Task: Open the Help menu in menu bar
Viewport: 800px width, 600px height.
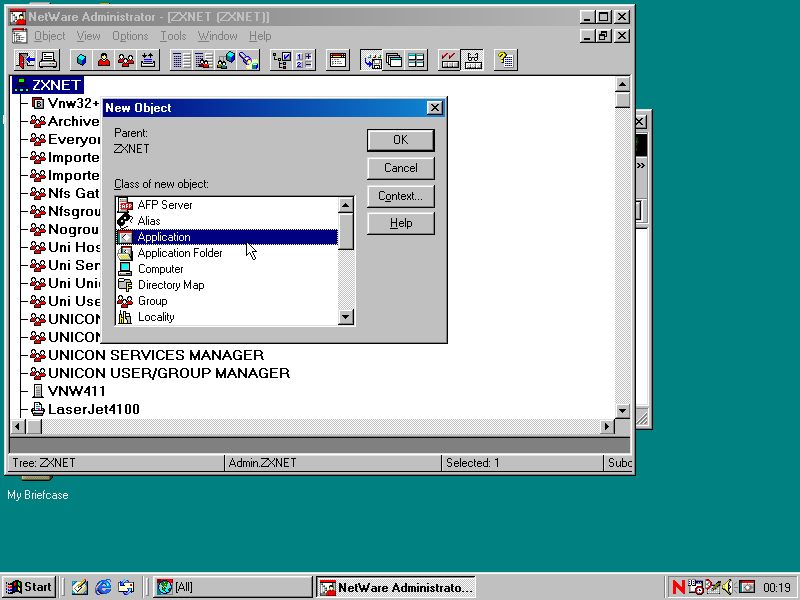Action: pyautogui.click(x=260, y=36)
